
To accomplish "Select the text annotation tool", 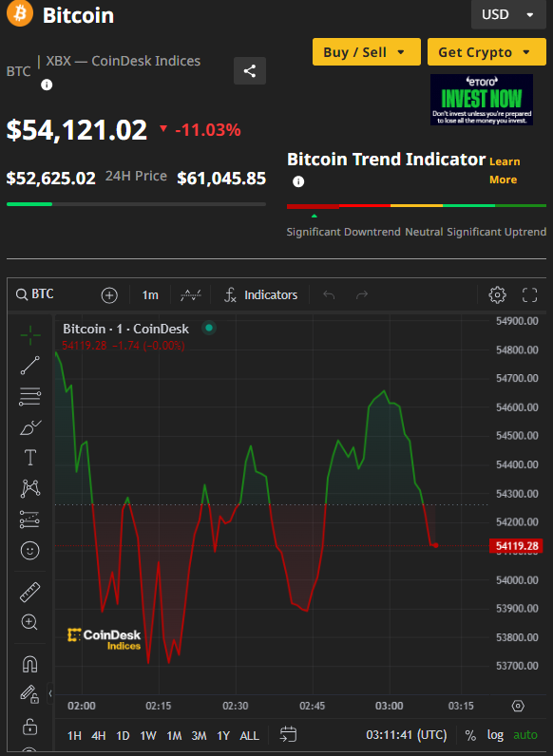I will (29, 458).
